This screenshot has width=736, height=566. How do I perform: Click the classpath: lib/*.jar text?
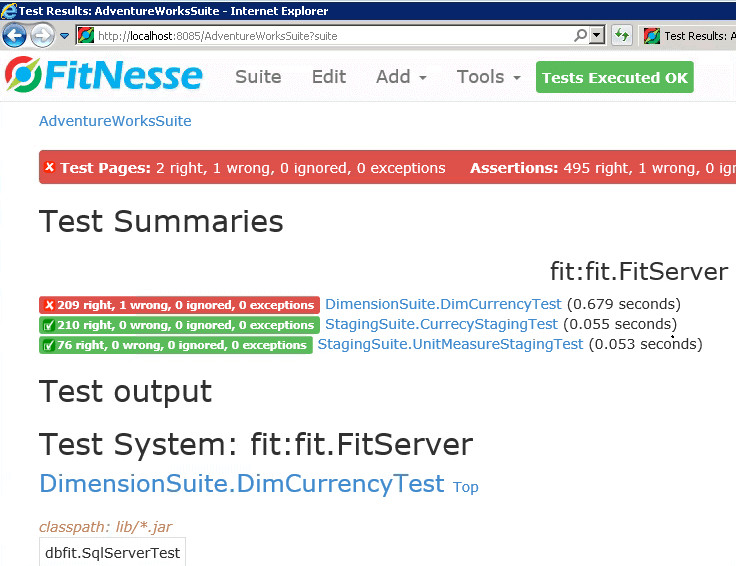[106, 527]
